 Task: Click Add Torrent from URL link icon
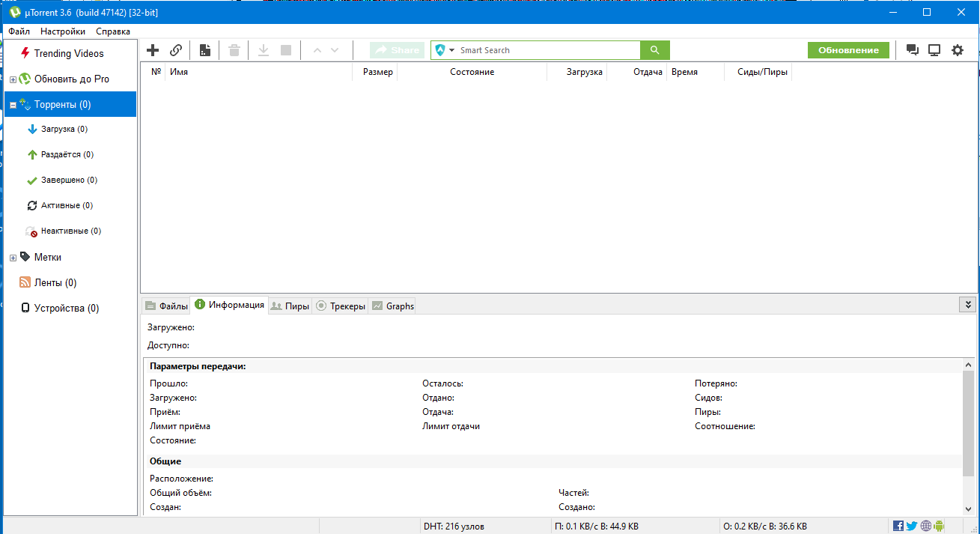tap(176, 50)
